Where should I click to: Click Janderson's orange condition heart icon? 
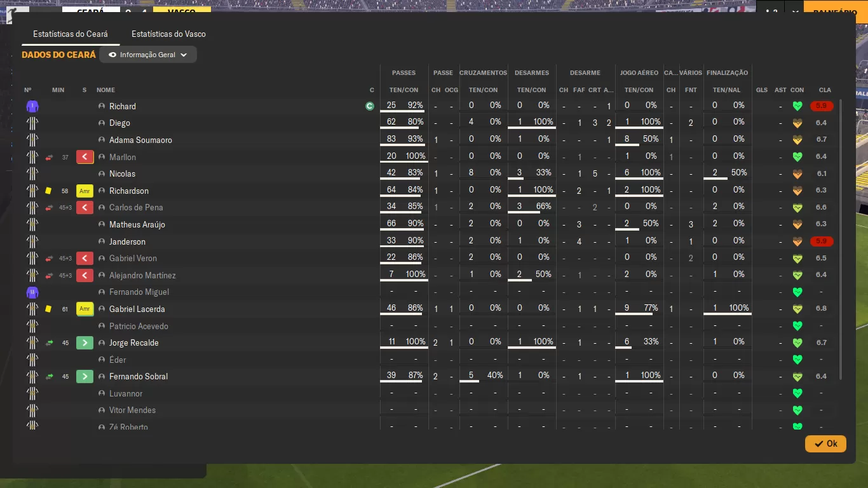point(797,241)
